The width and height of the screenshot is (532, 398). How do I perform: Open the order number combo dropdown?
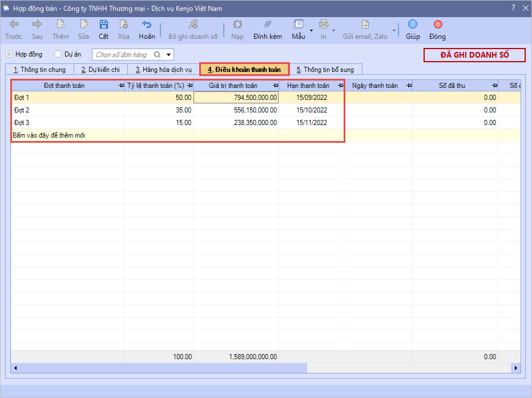coord(169,55)
